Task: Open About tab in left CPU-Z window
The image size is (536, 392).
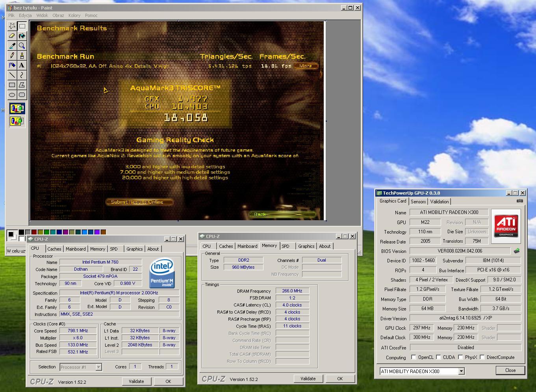Action: (x=153, y=249)
